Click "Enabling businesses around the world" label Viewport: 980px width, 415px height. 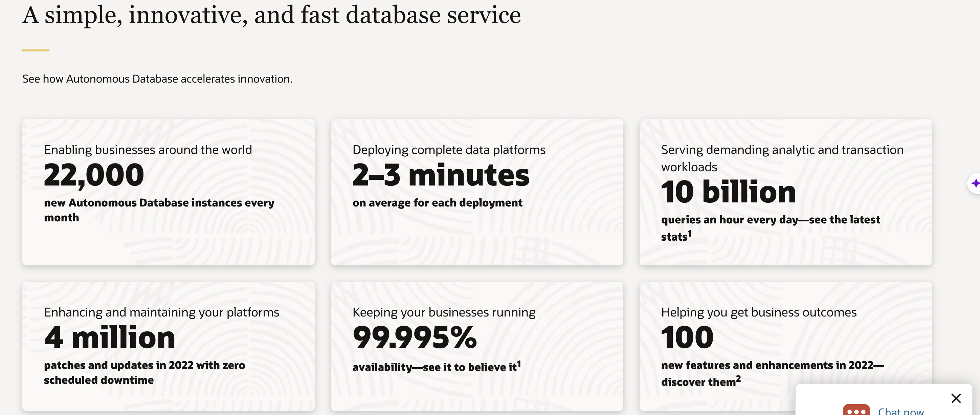pos(148,150)
